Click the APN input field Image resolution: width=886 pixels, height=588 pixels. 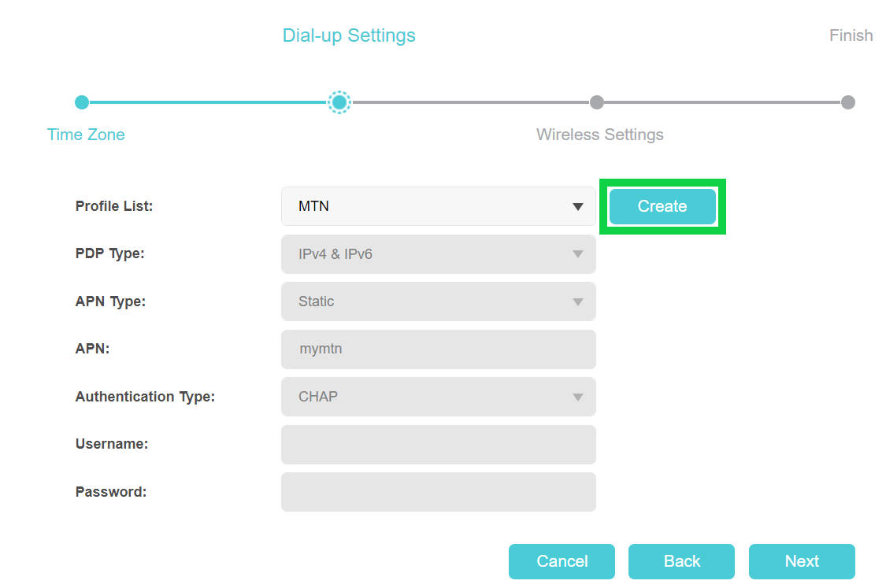click(x=437, y=349)
